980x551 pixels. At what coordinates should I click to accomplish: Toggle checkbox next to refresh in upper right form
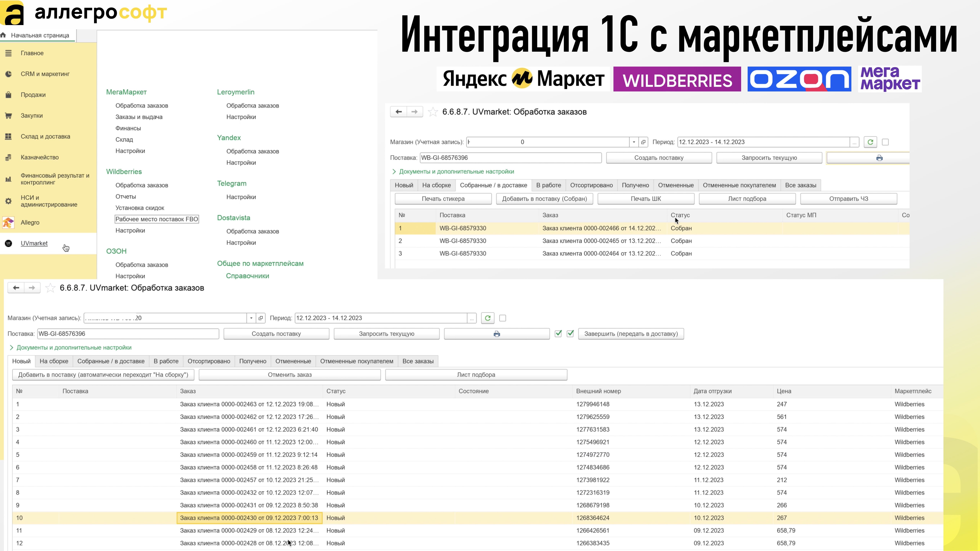click(x=885, y=142)
